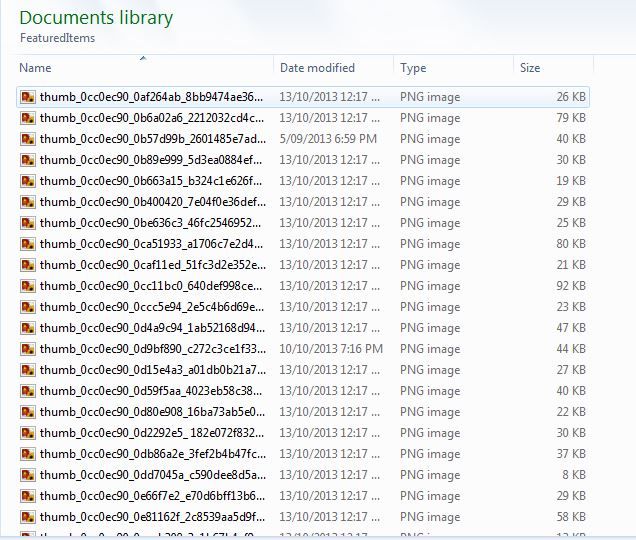Select file name thumb_0cc0ec90_0cc11bc0_640def998ce...

[151, 286]
